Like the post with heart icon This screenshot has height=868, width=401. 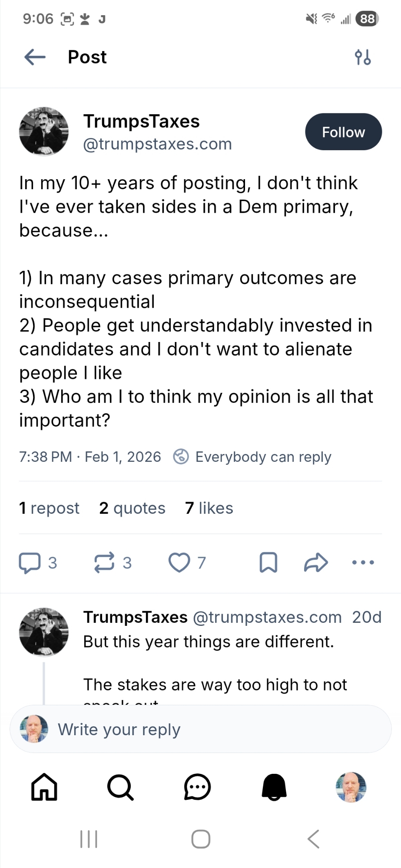point(179,563)
